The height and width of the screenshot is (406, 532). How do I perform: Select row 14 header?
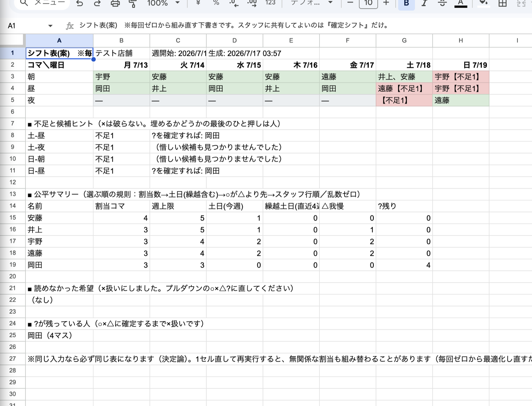(x=12, y=206)
